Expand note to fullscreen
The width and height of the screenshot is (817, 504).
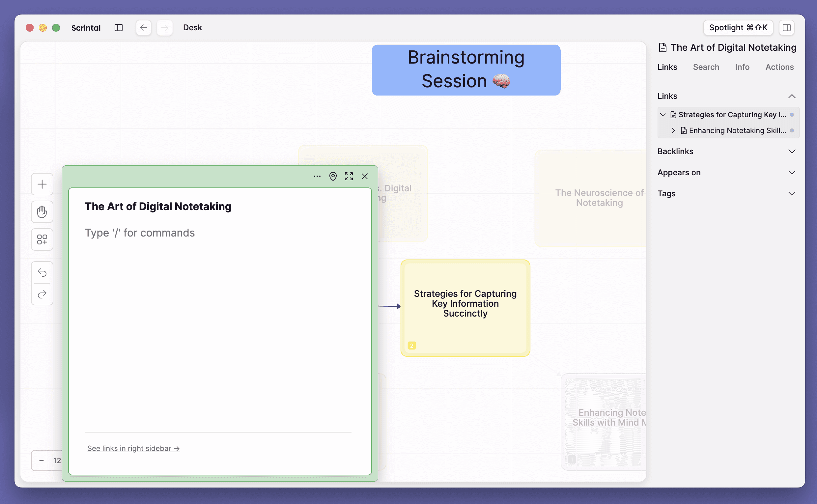tap(349, 176)
